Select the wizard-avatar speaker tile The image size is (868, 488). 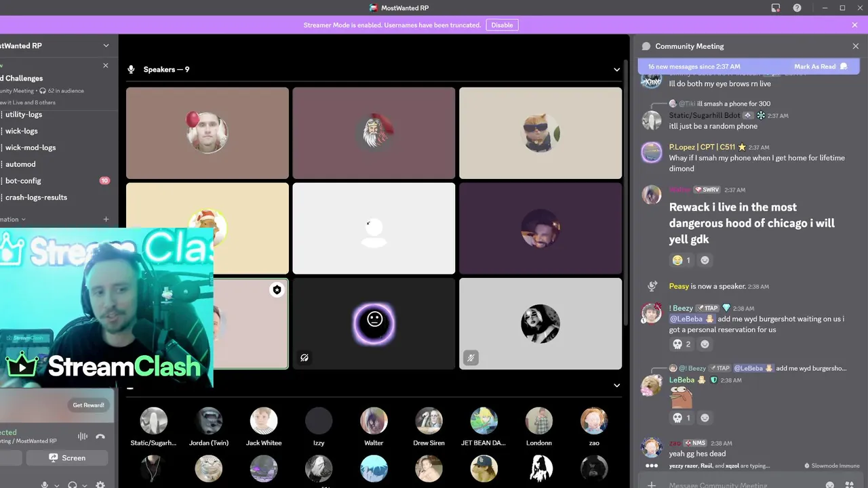[374, 133]
